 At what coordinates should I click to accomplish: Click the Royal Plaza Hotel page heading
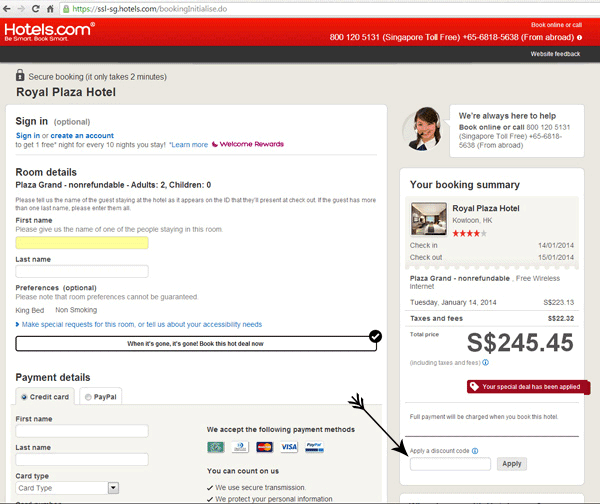66,92
